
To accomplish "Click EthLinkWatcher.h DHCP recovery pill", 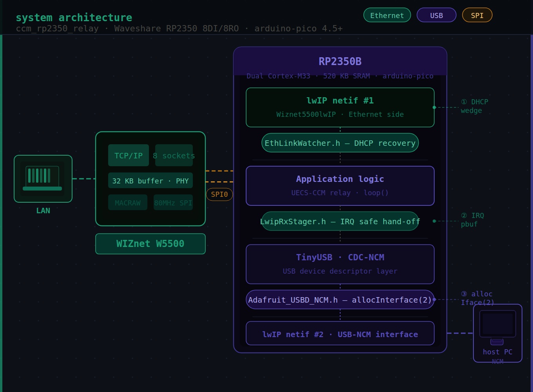I will point(340,143).
